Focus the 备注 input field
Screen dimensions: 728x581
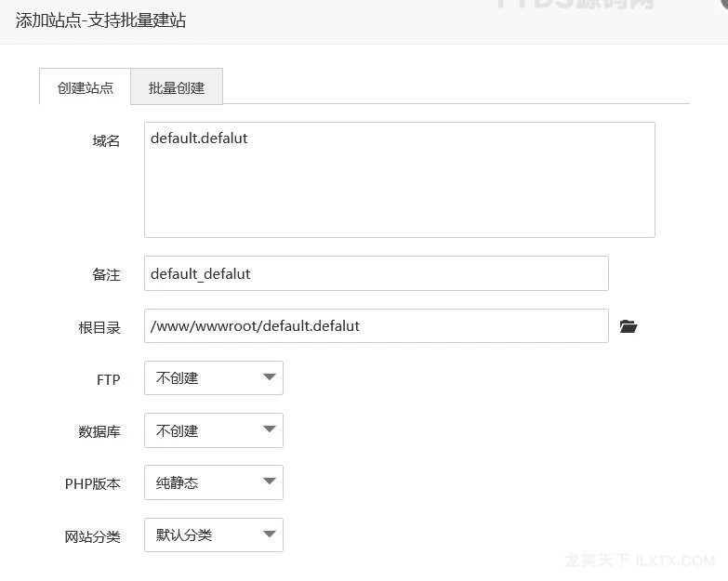[376, 274]
